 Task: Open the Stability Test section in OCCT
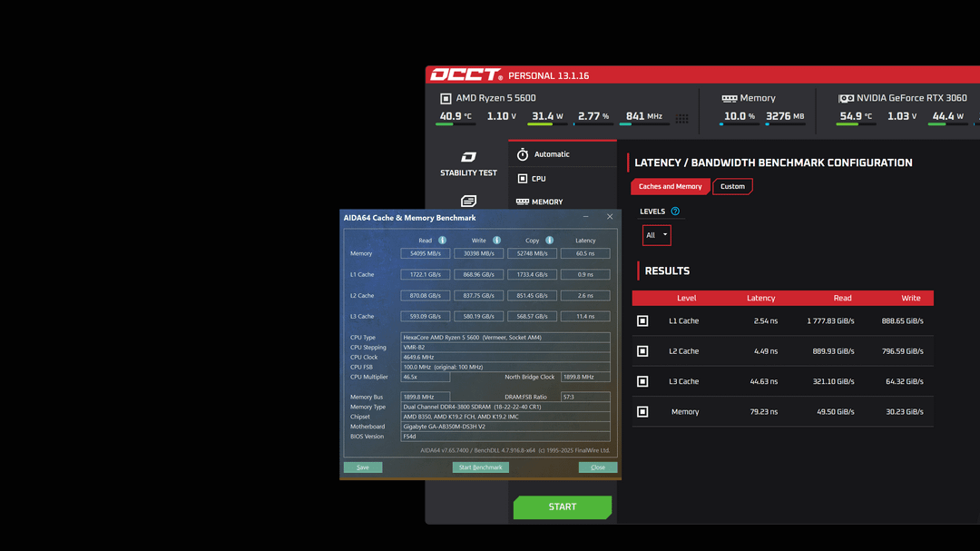[x=468, y=164]
